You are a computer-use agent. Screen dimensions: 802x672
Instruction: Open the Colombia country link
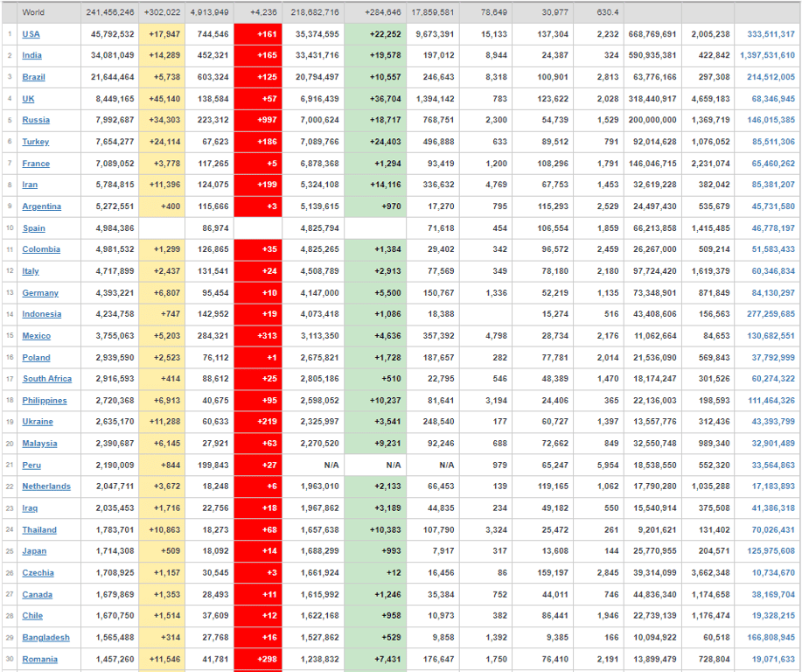[41, 249]
